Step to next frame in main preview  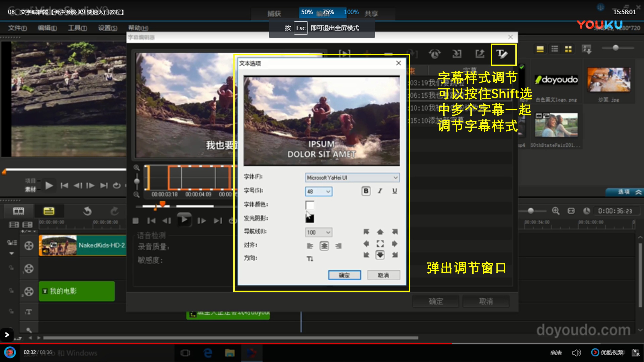91,186
